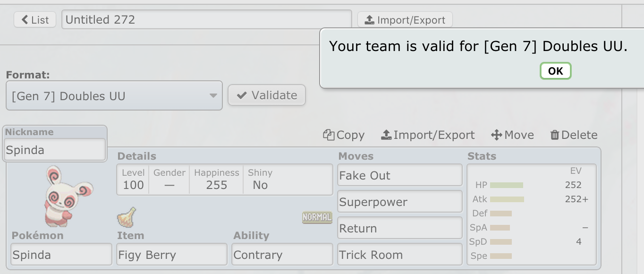Open Import/Export for the Spinda set
This screenshot has height=274, width=644.
pyautogui.click(x=428, y=135)
